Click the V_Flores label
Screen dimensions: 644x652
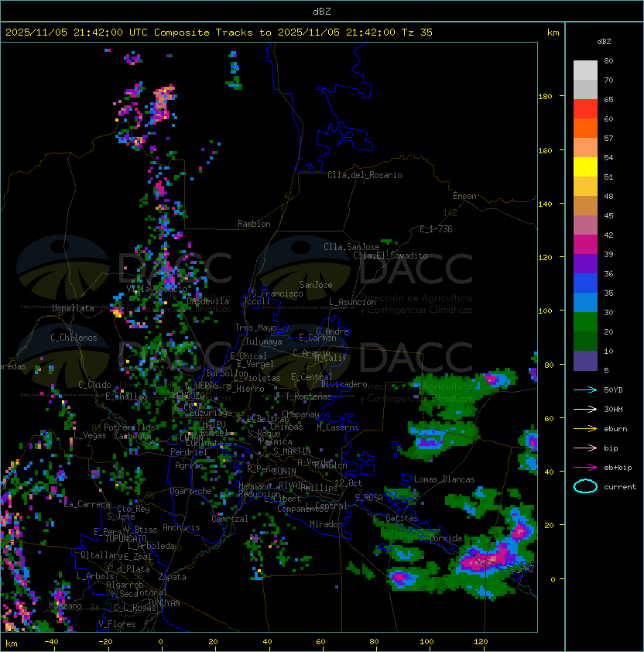[117, 624]
